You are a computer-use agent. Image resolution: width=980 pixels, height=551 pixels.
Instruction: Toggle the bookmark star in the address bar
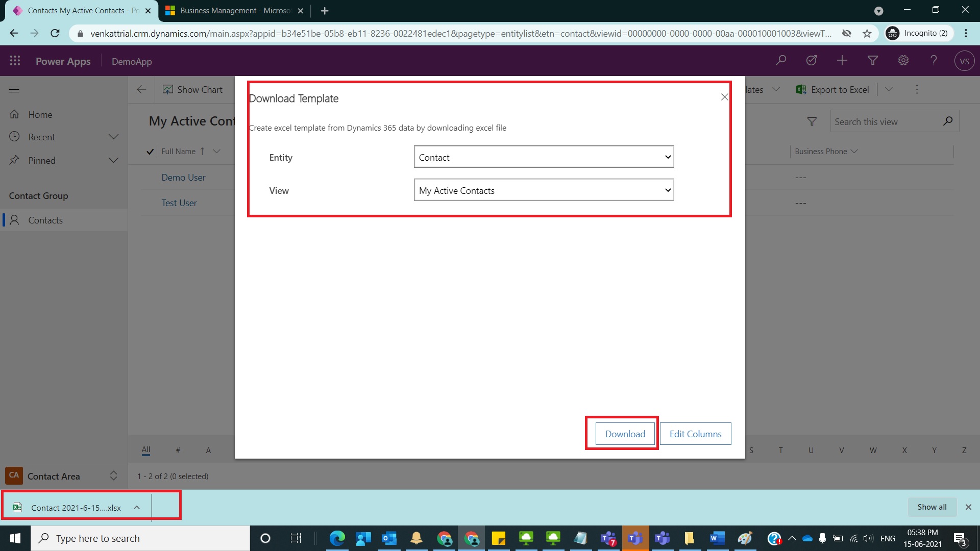coord(867,33)
